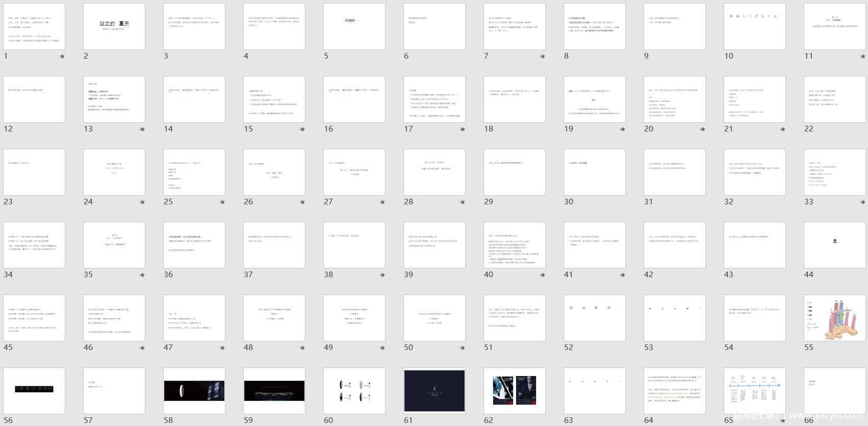The image size is (868, 426).
Task: Select the slide 12 thumbnail
Action: pos(34,99)
